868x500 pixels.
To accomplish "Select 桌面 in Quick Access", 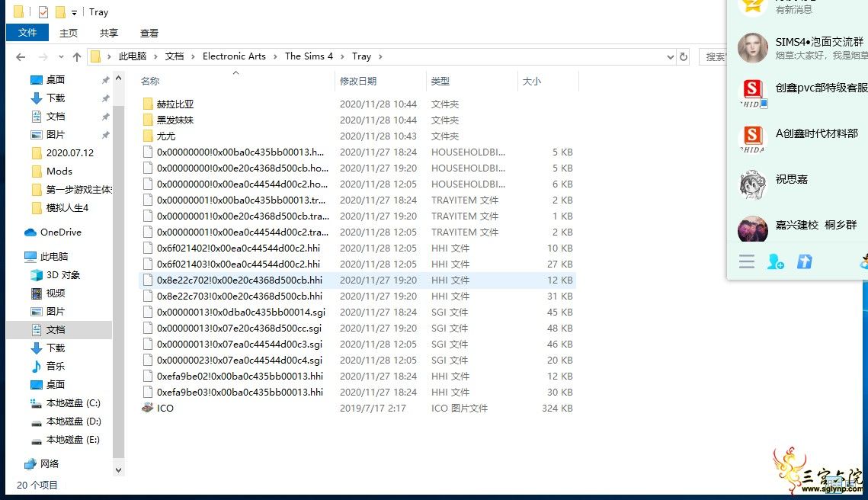I will (56, 80).
